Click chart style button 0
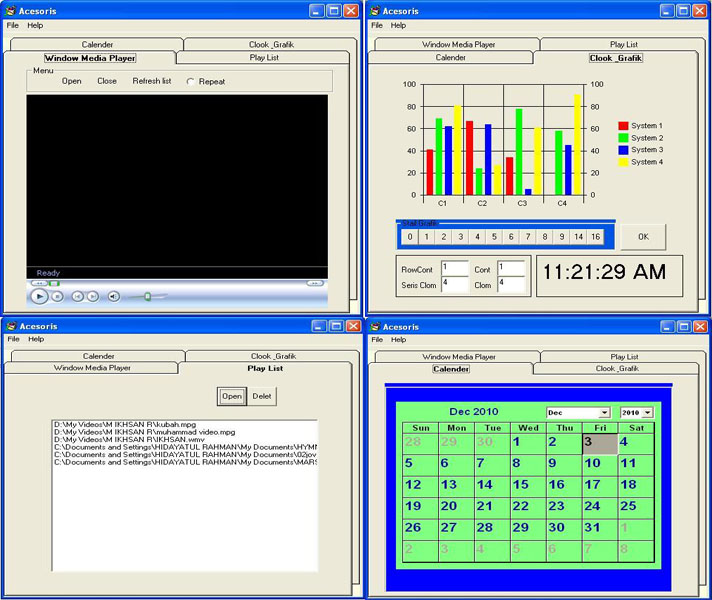 [410, 237]
